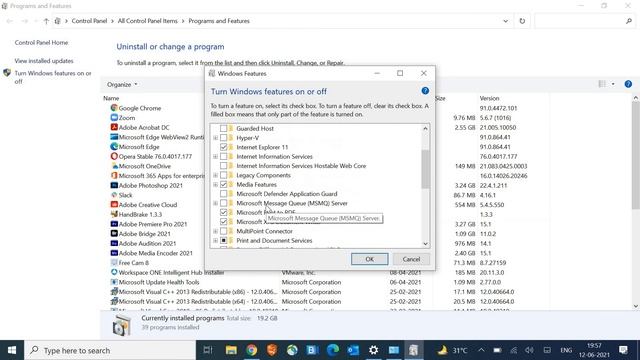640x360 pixels.
Task: Expand Microsoft Message Queue Server node
Action: 215,203
